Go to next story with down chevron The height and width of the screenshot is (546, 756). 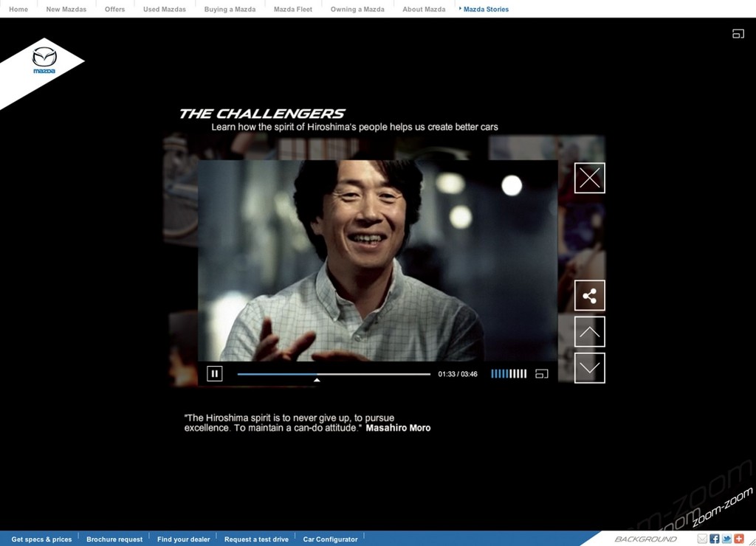pyautogui.click(x=590, y=368)
